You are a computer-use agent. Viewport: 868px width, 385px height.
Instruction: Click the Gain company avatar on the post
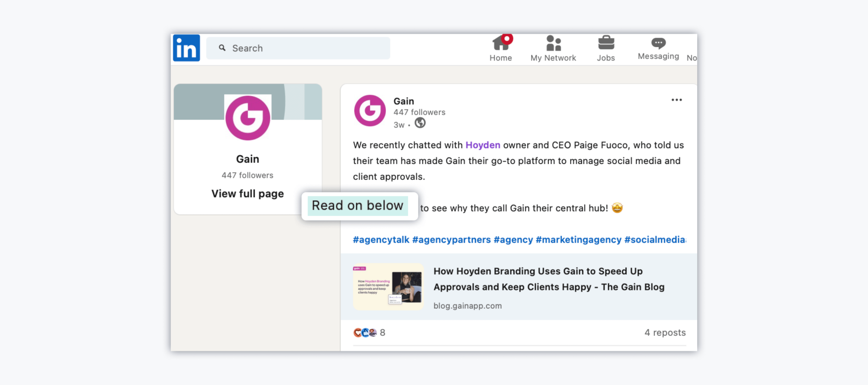click(x=370, y=111)
